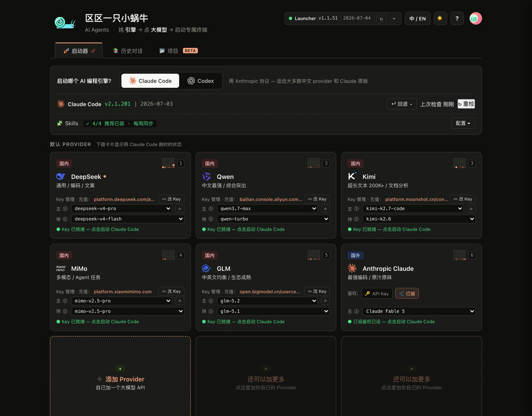
Task: Click 改 Key on DeepSeek card
Action: [x=172, y=199]
